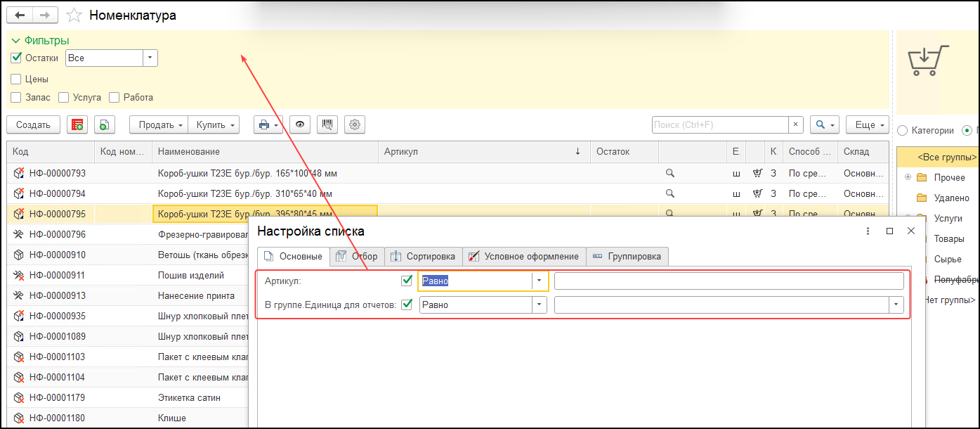Click the gear settings toolbar icon

(x=355, y=124)
